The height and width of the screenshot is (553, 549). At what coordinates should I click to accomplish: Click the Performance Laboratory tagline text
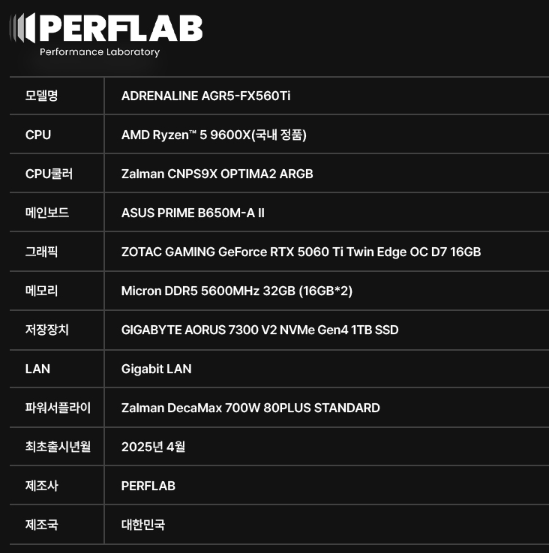click(100, 52)
